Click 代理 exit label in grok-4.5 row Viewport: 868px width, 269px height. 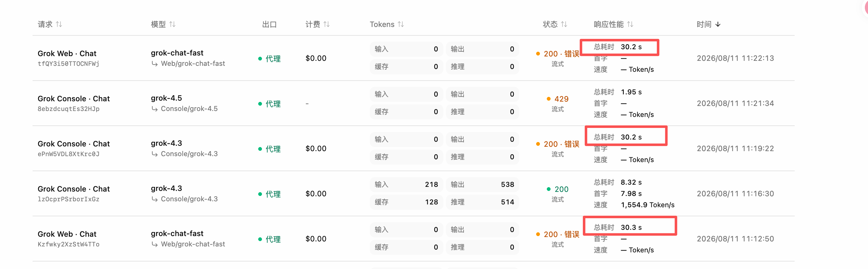click(x=273, y=104)
